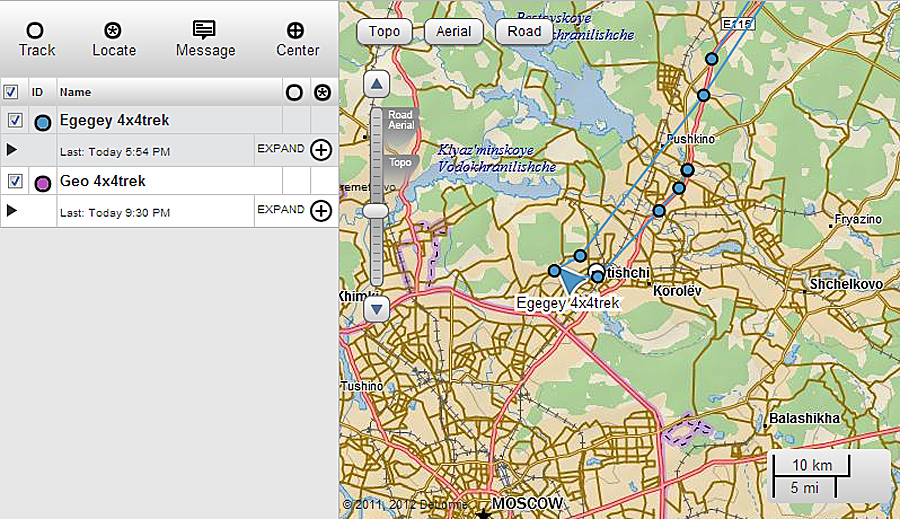
Task: Select the Road map button
Action: tap(524, 32)
